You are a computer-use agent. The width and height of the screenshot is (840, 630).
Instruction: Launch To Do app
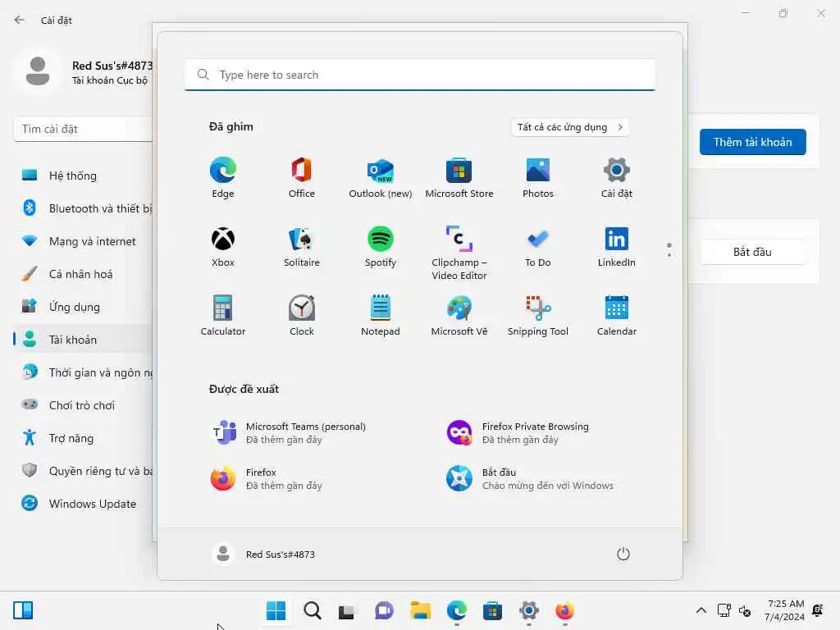(538, 247)
